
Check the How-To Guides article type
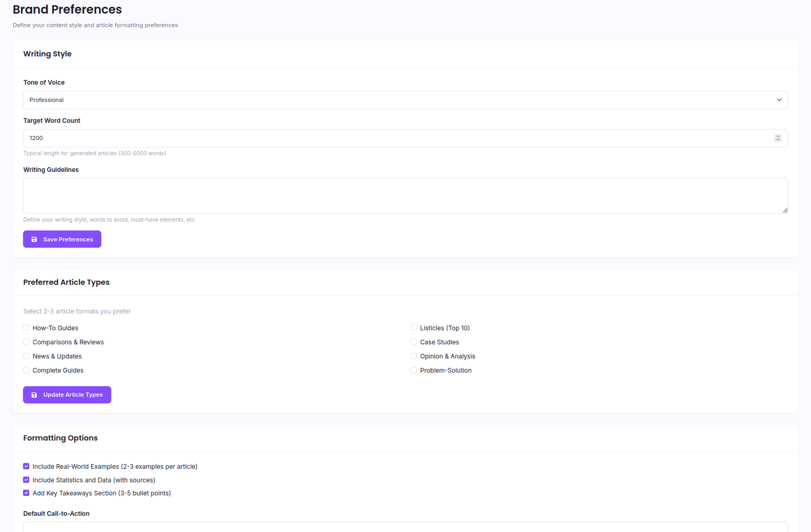pyautogui.click(x=26, y=327)
